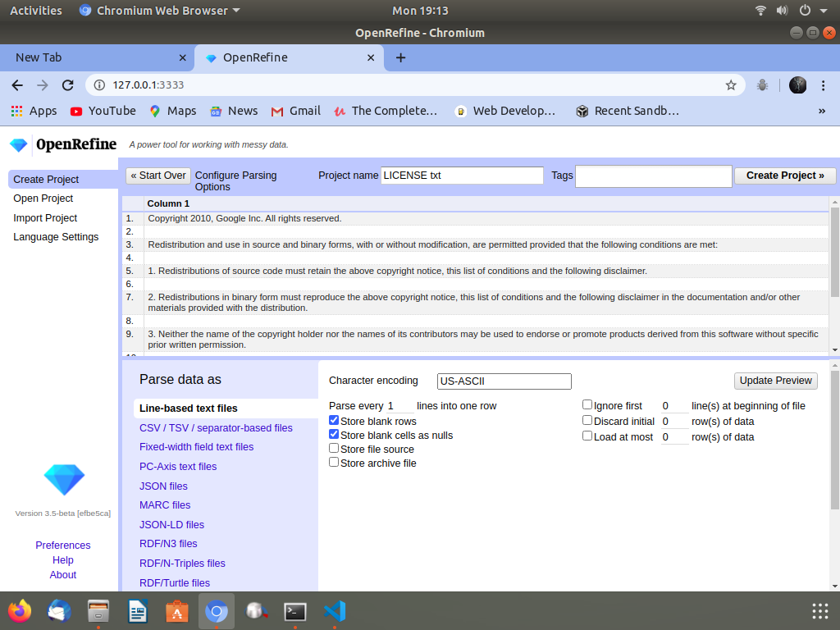Click the Project name field

(463, 176)
